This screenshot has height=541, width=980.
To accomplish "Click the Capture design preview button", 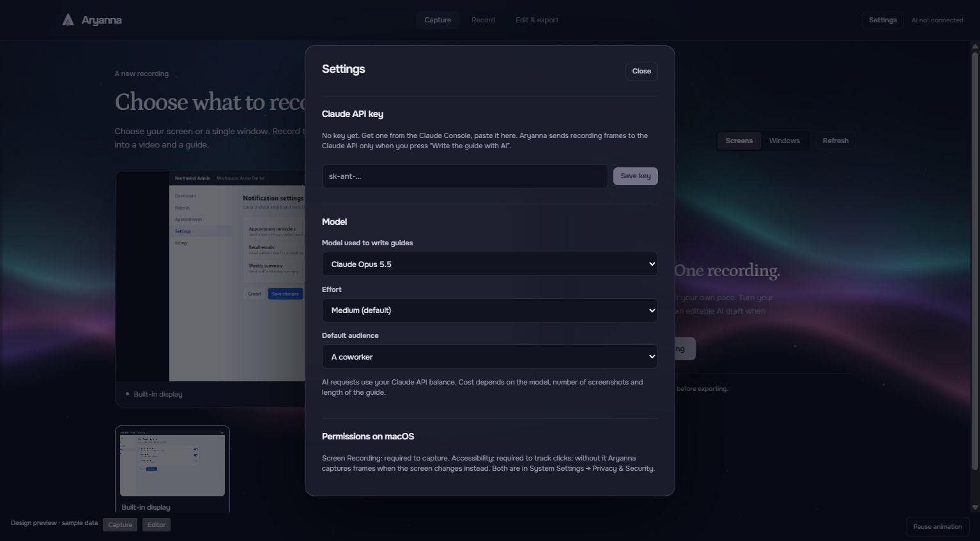I will (x=120, y=525).
